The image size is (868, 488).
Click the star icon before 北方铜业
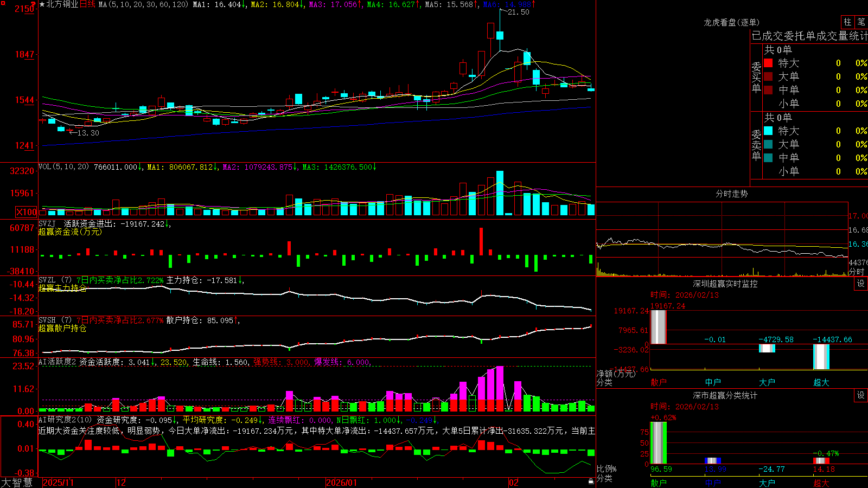click(x=42, y=4)
